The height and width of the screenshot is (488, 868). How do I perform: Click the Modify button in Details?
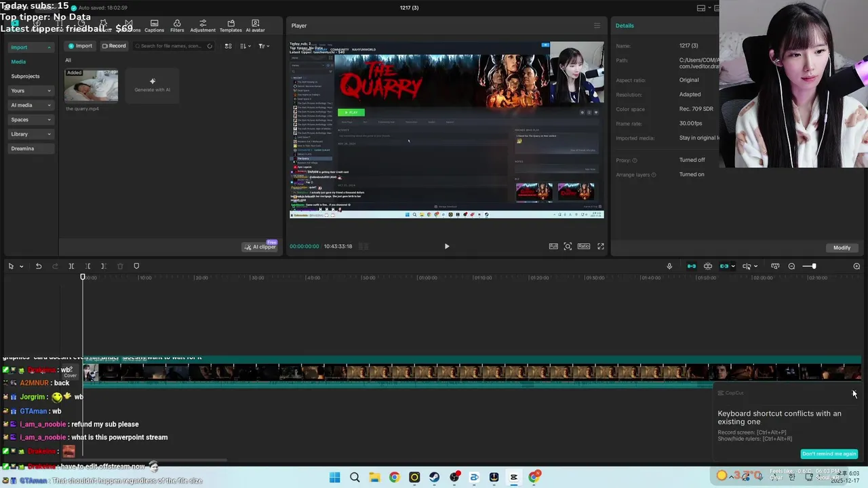(x=842, y=247)
